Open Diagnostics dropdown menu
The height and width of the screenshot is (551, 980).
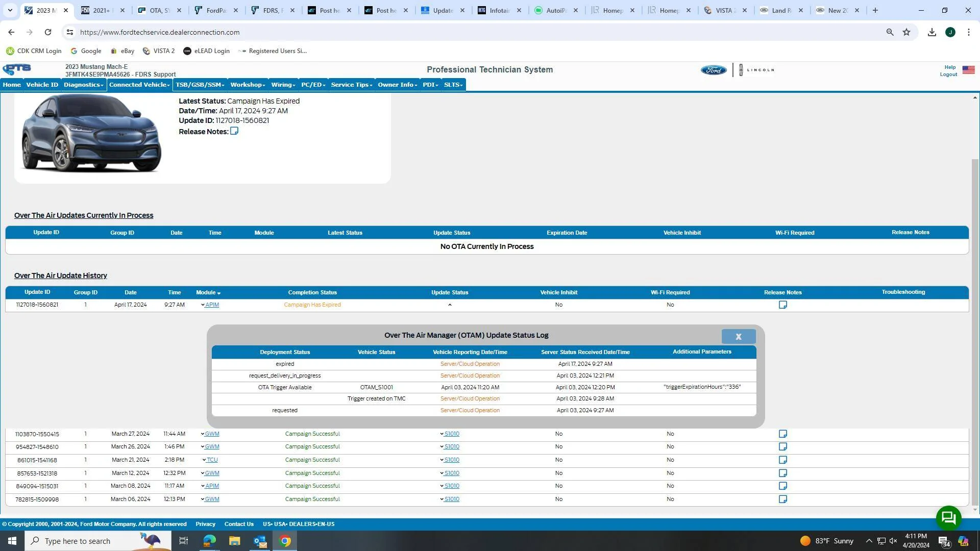click(x=84, y=85)
